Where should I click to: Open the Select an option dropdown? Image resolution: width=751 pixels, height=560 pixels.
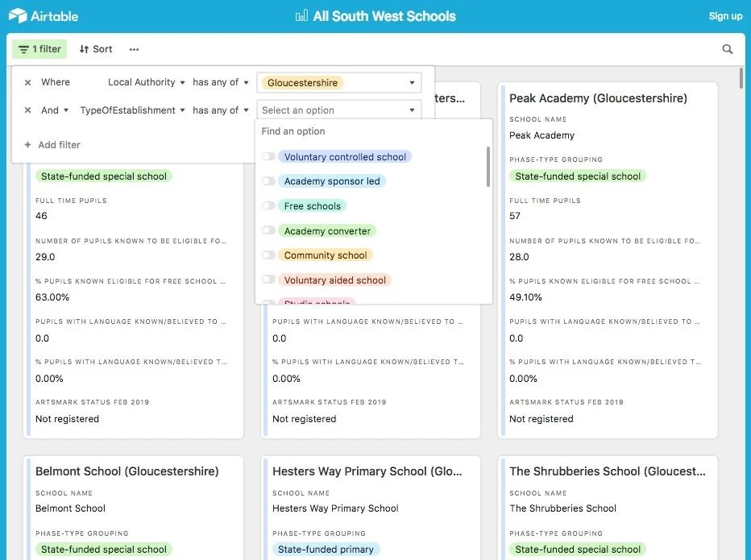[x=339, y=110]
